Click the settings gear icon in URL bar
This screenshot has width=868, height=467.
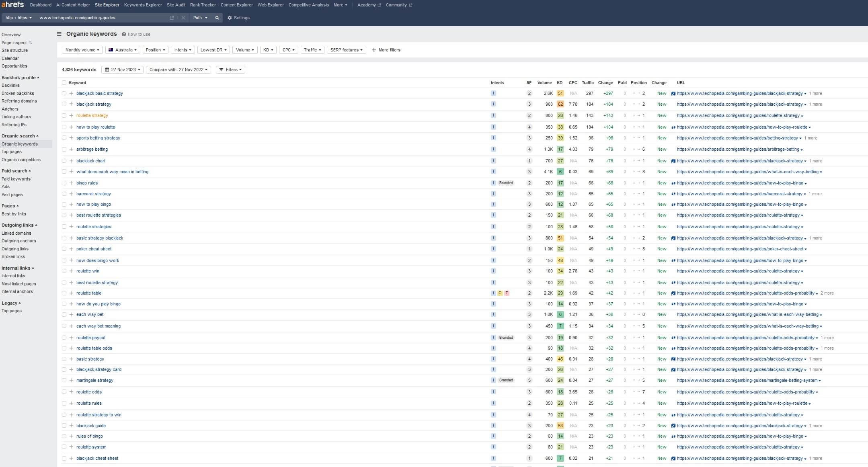pyautogui.click(x=230, y=17)
